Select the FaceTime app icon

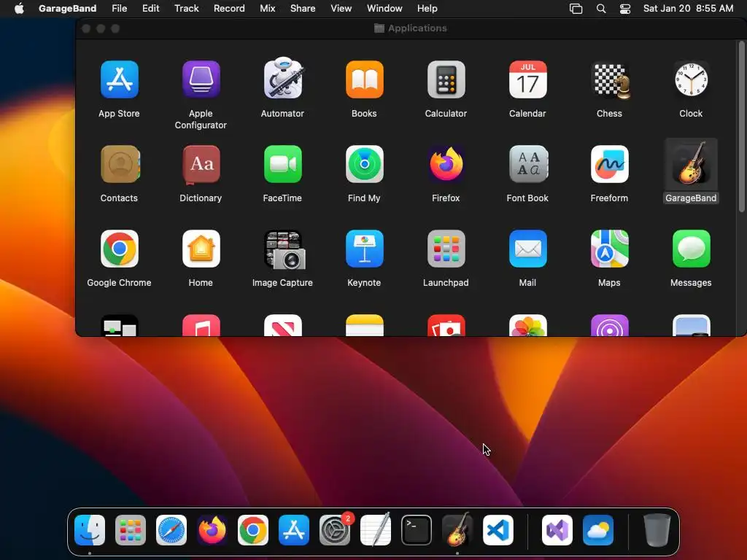click(x=283, y=164)
